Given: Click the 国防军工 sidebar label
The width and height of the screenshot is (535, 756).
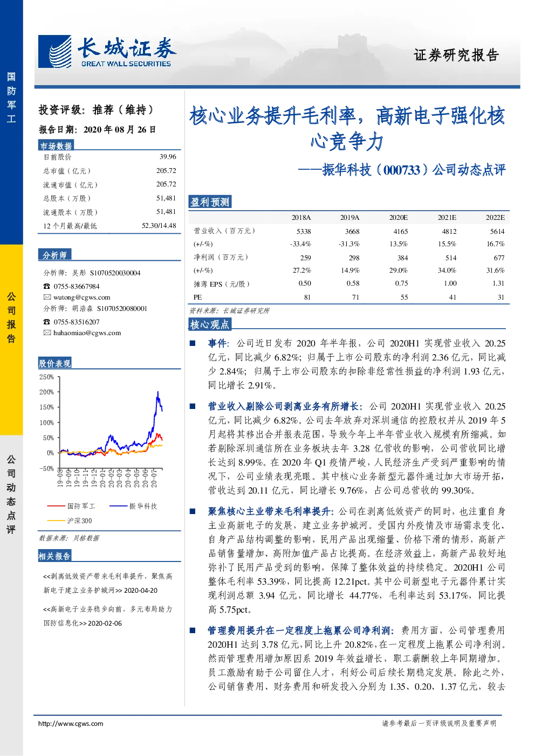Looking at the screenshot, I should pos(11,97).
